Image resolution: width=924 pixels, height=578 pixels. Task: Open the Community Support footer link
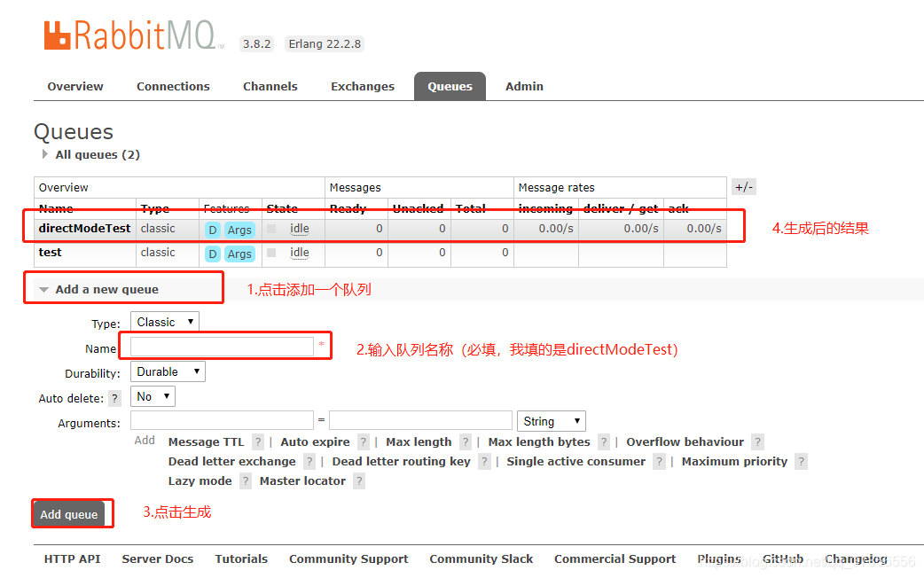tap(348, 559)
